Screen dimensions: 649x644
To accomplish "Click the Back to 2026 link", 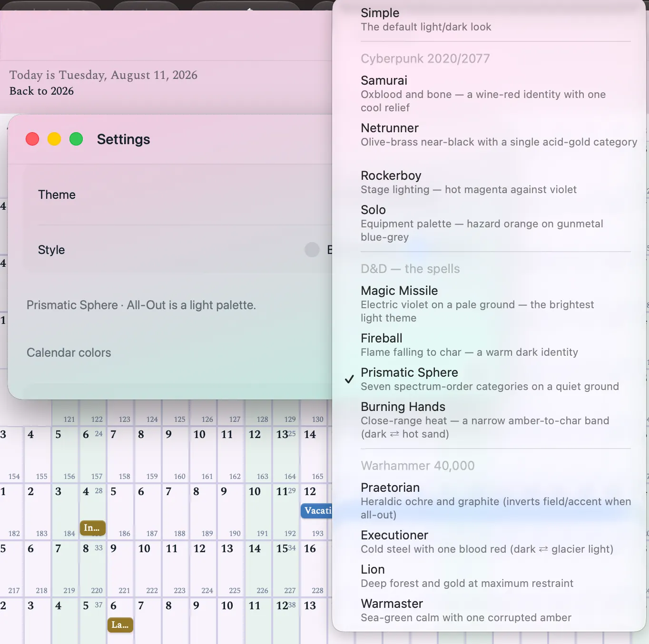I will pyautogui.click(x=41, y=91).
